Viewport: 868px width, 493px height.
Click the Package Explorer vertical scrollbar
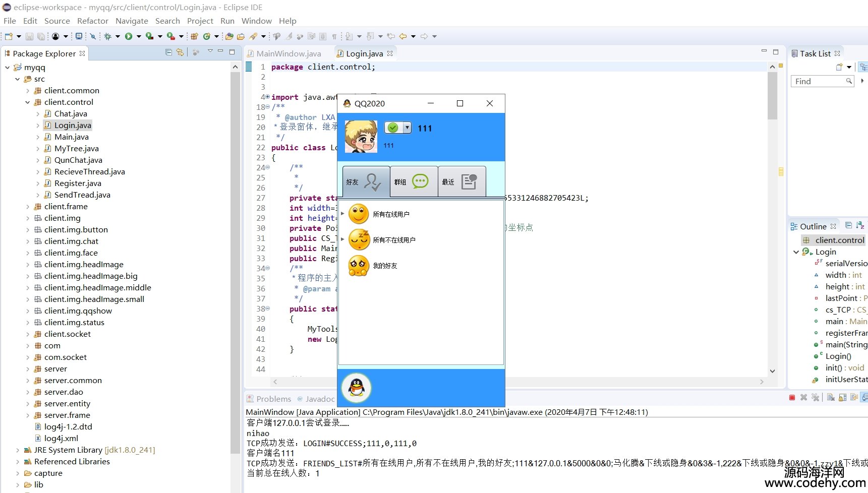click(235, 262)
